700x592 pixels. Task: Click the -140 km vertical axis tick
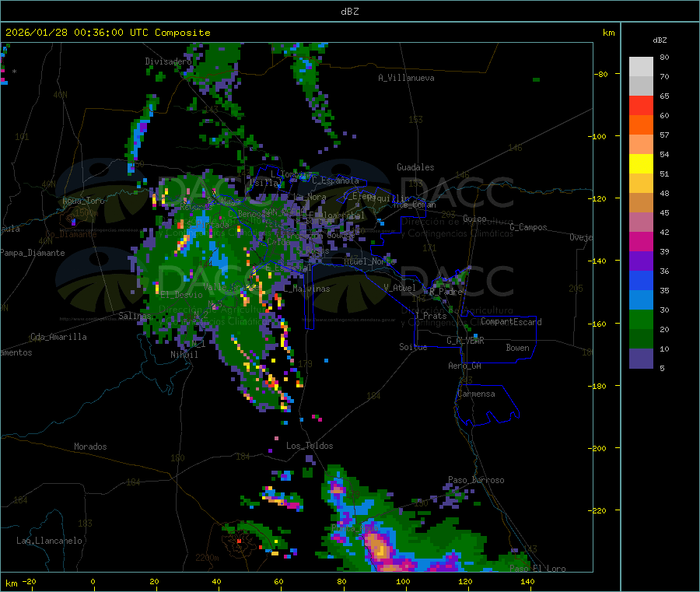pos(598,261)
